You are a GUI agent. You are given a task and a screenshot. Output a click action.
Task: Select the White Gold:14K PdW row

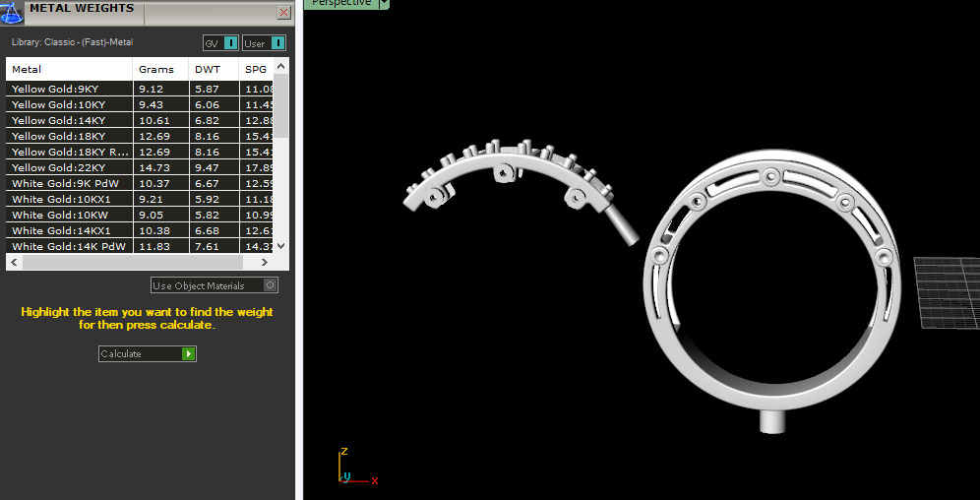click(x=140, y=246)
